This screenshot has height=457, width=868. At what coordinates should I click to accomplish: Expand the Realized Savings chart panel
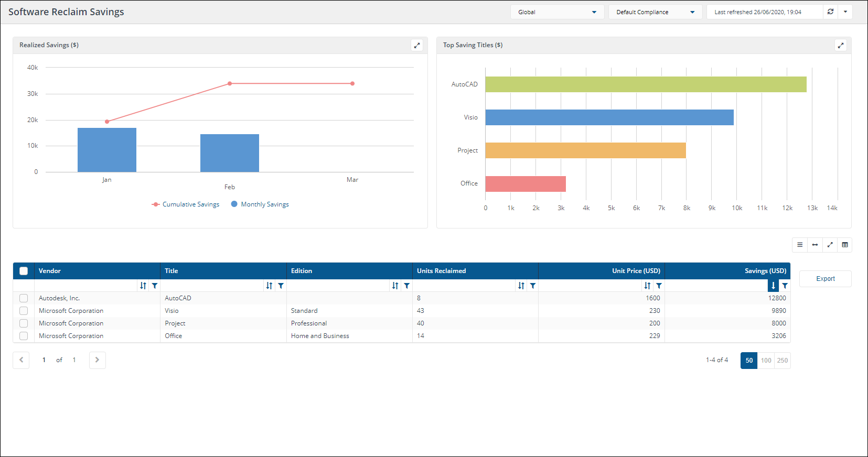417,46
